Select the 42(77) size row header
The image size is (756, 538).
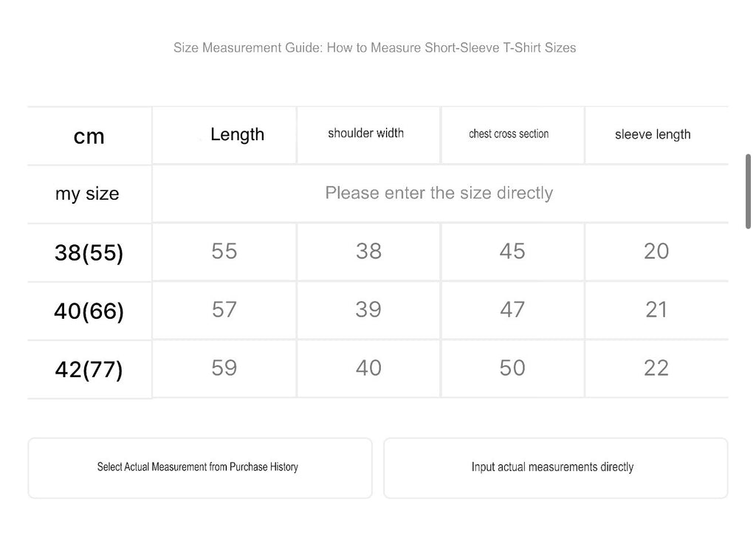(89, 370)
